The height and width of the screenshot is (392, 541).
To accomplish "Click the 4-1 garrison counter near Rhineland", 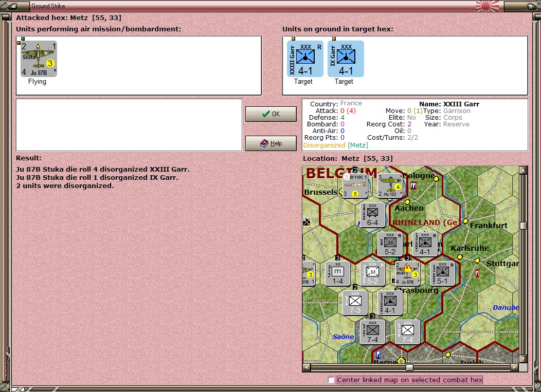I will [425, 244].
